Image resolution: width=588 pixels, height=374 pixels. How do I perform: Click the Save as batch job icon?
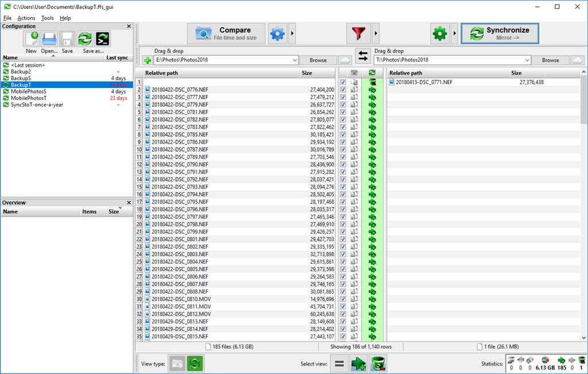coord(103,39)
